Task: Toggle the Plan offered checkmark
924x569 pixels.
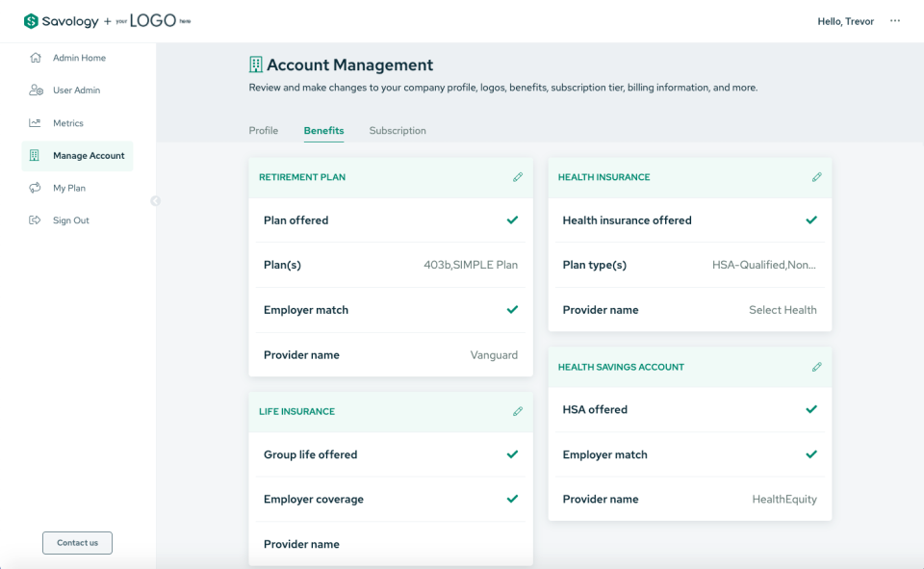Action: click(512, 220)
